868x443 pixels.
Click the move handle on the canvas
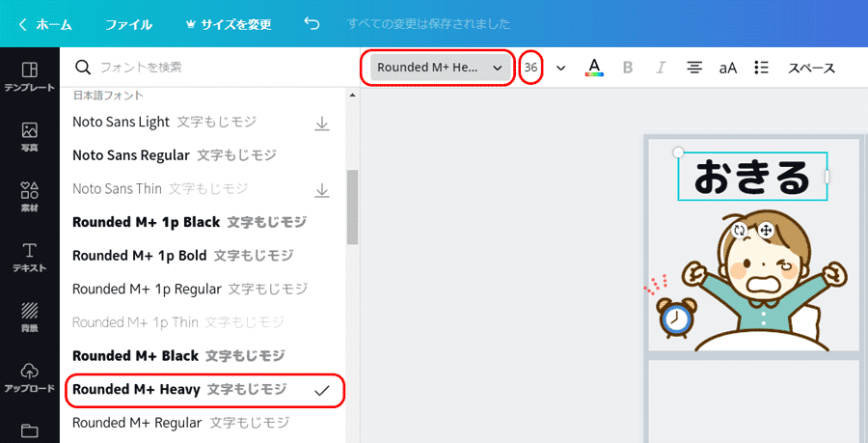tap(766, 231)
